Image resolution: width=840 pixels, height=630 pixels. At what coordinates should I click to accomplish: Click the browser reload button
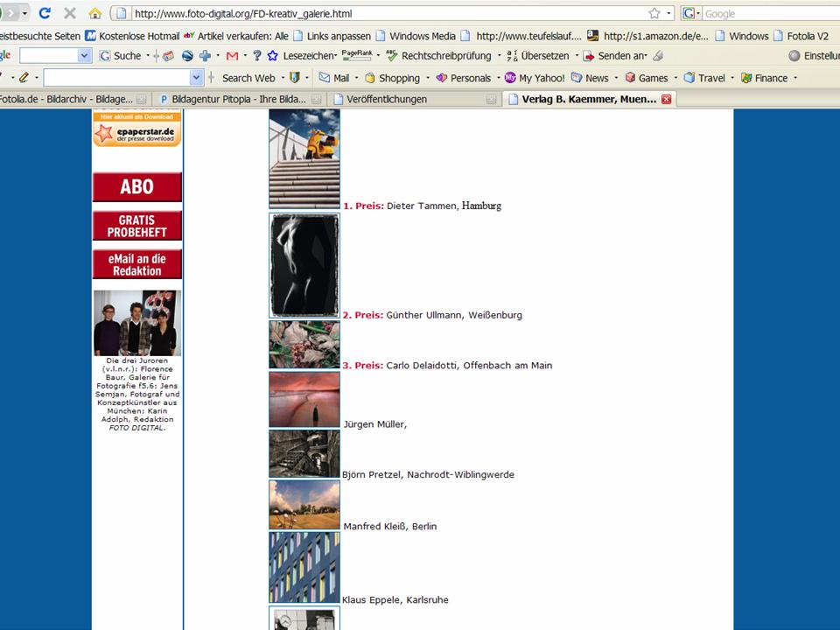tap(45, 13)
